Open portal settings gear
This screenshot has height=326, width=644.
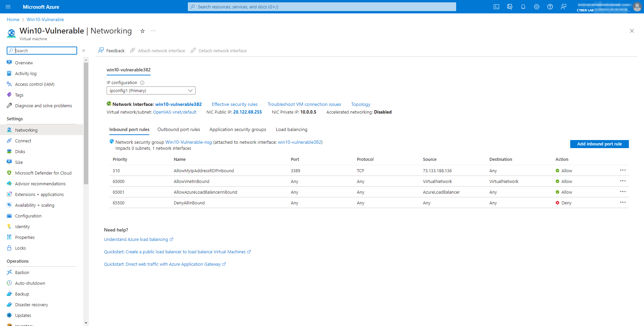coord(537,7)
